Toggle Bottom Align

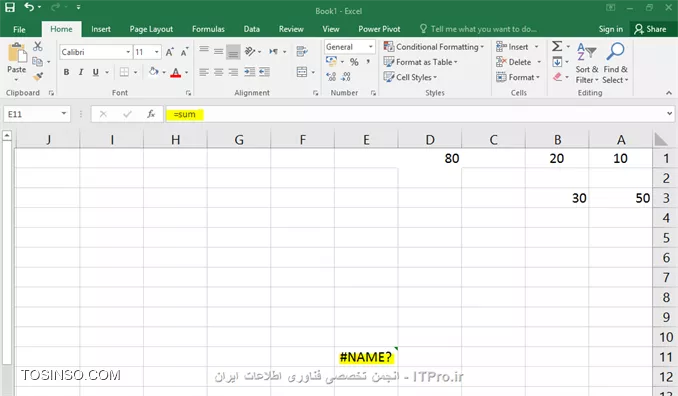click(x=233, y=51)
